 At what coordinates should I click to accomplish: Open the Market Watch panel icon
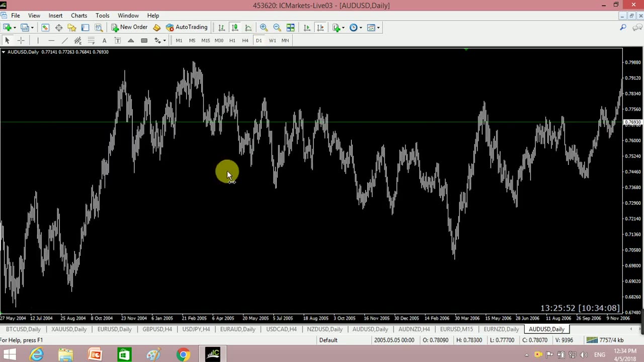point(45,28)
